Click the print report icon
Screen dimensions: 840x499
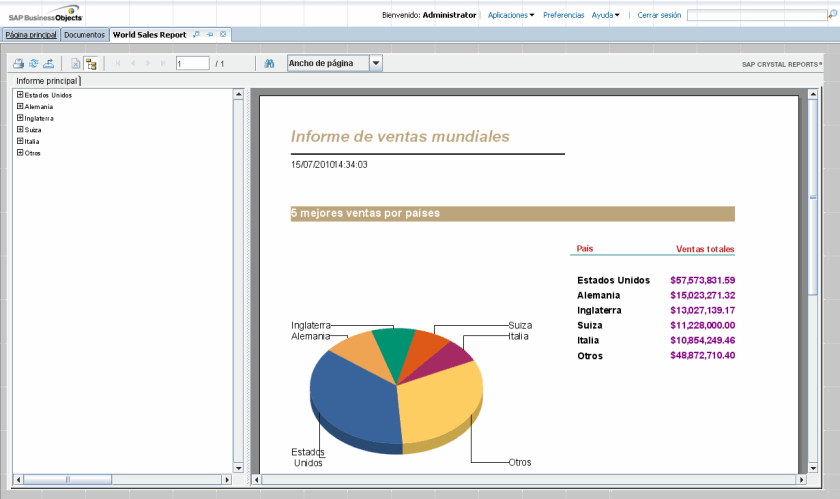(18, 63)
